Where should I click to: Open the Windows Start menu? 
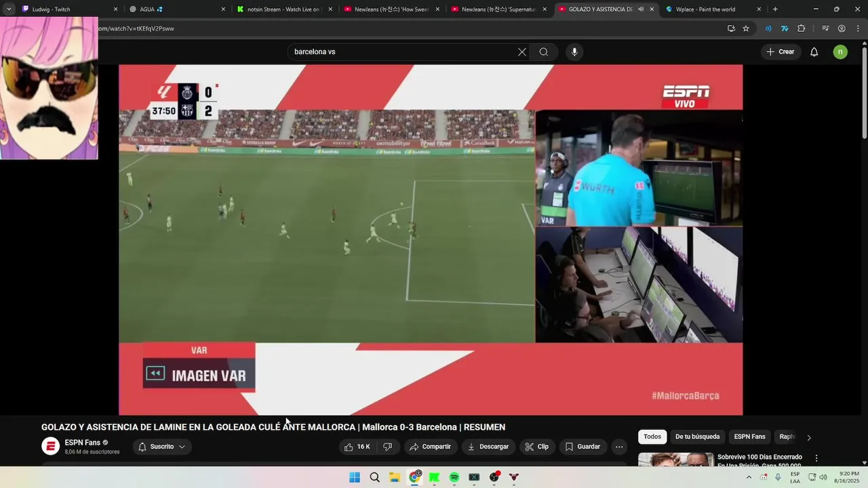[355, 477]
